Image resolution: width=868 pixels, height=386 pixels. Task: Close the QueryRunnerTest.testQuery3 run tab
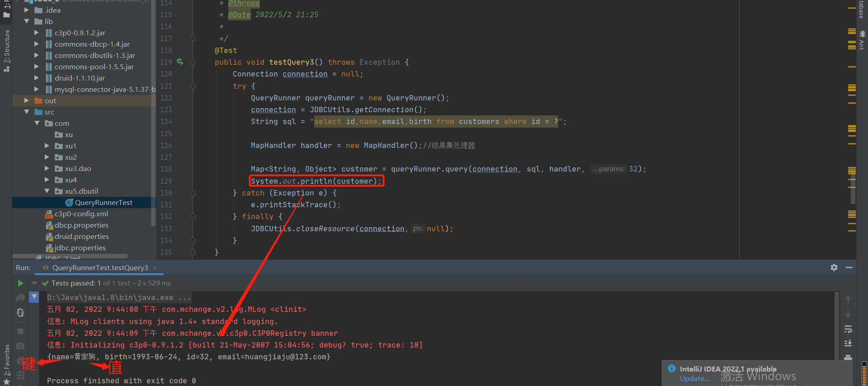(155, 268)
